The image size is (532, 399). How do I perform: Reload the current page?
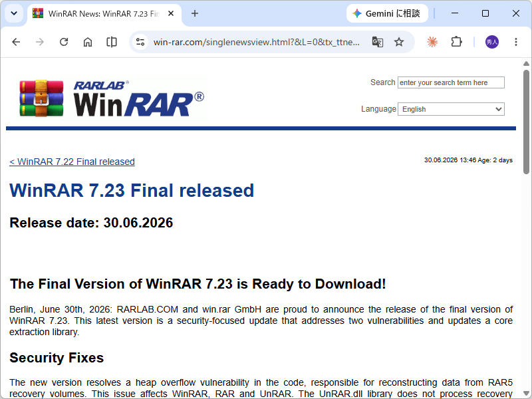pos(64,42)
